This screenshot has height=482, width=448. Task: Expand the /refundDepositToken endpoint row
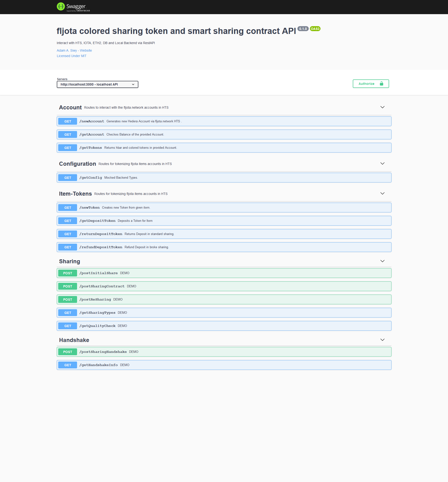pos(224,247)
